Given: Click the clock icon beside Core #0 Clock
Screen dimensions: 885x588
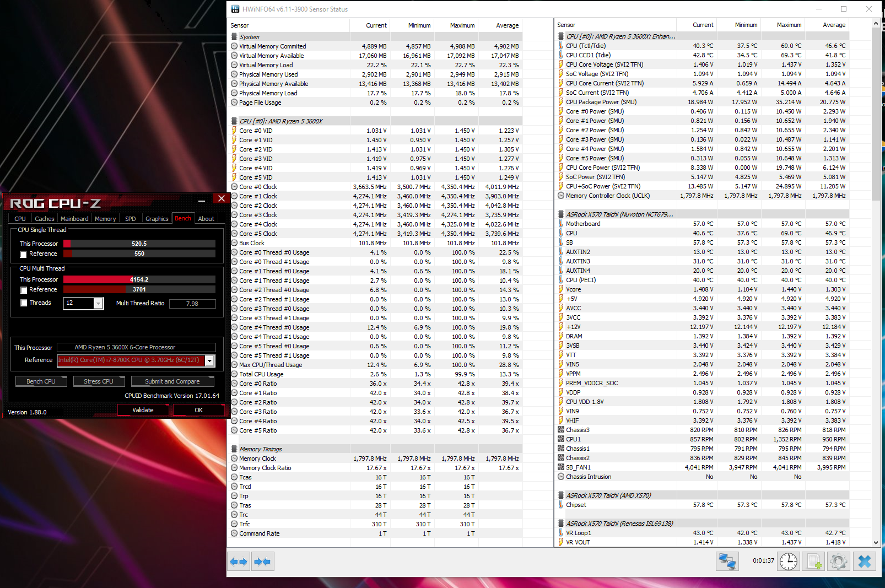Looking at the screenshot, I should click(234, 187).
